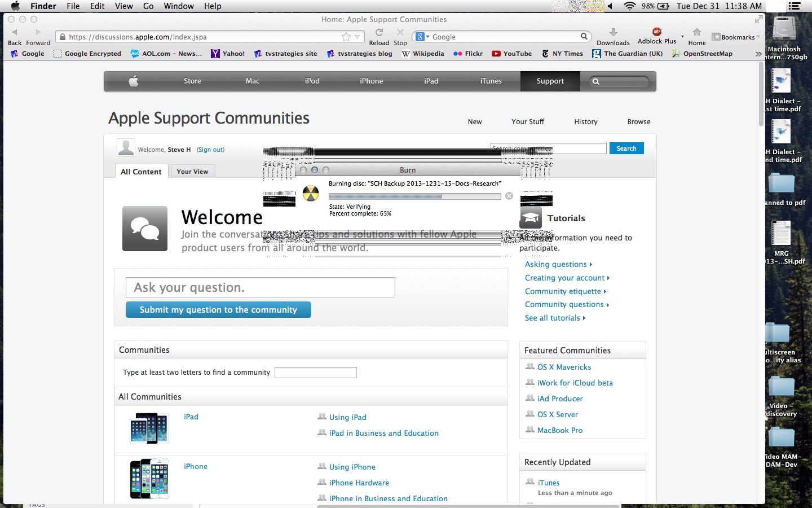
Task: Open the View menu
Action: click(124, 6)
